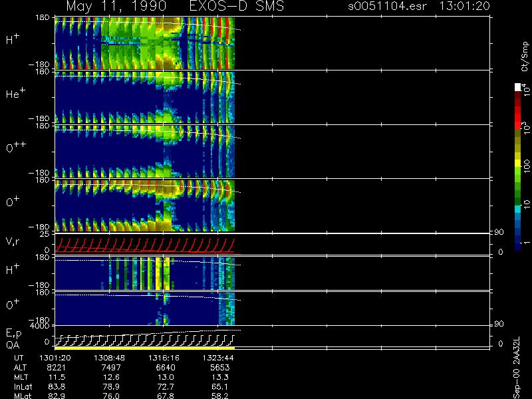Click the UT value "1308:48"
532x399 pixels.
click(109, 358)
